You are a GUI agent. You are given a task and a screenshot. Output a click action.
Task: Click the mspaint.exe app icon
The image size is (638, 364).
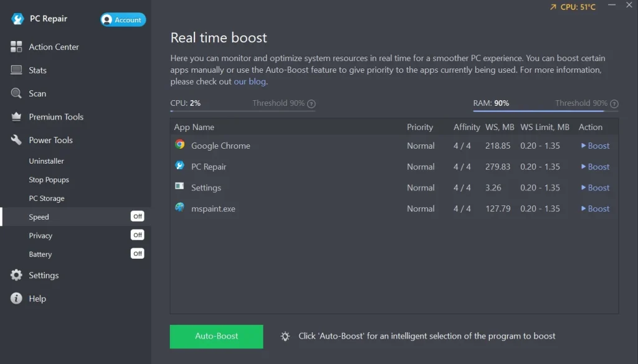179,207
